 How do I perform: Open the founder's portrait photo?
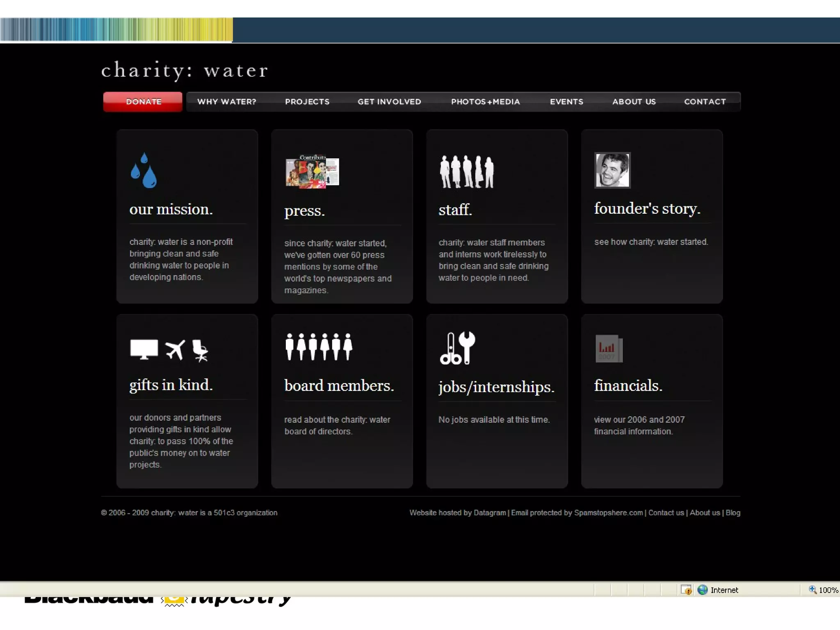612,170
